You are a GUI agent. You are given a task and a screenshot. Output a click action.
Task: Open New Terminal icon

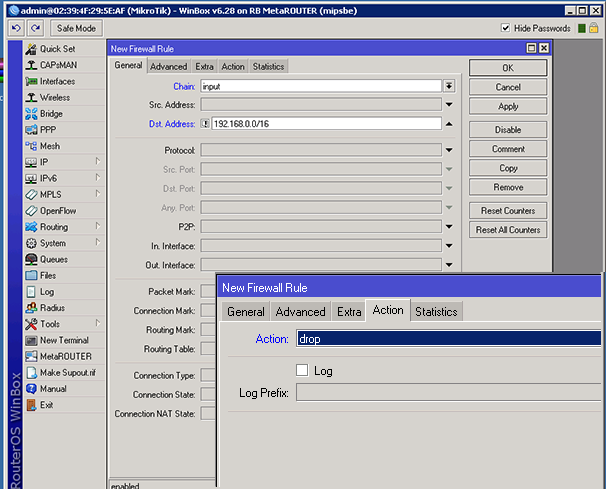[x=31, y=340]
